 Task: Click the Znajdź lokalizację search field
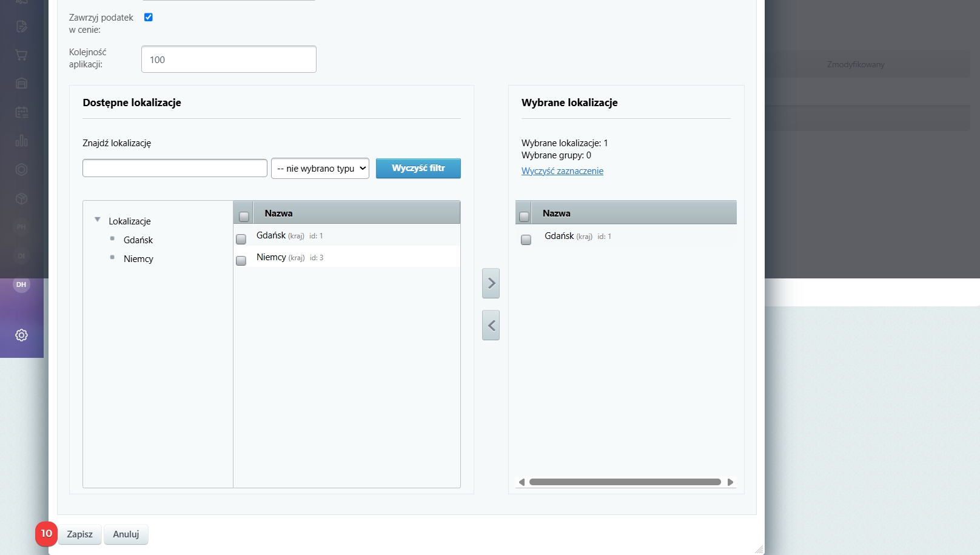(x=175, y=168)
